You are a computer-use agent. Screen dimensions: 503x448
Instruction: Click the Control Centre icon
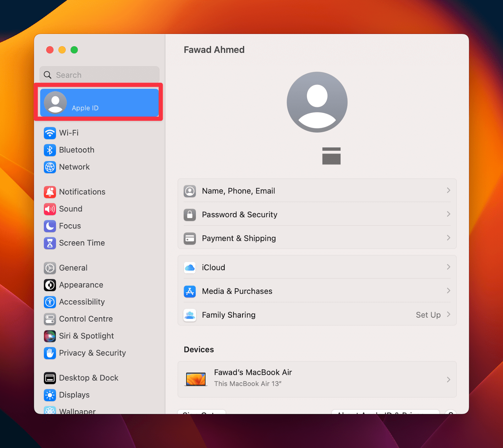[50, 319]
